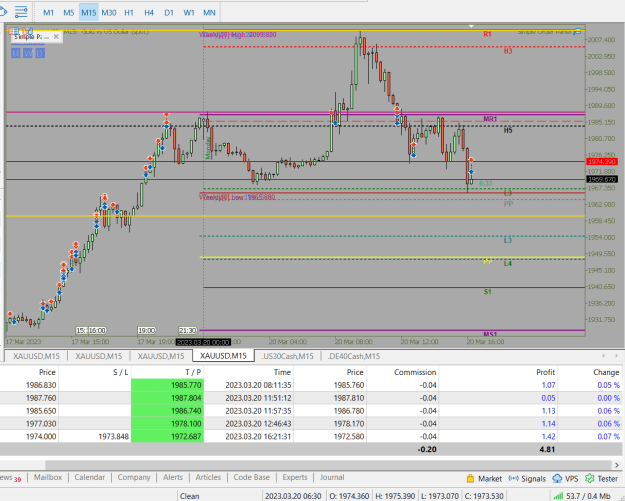Select T/P cell 1985.770

click(167, 385)
